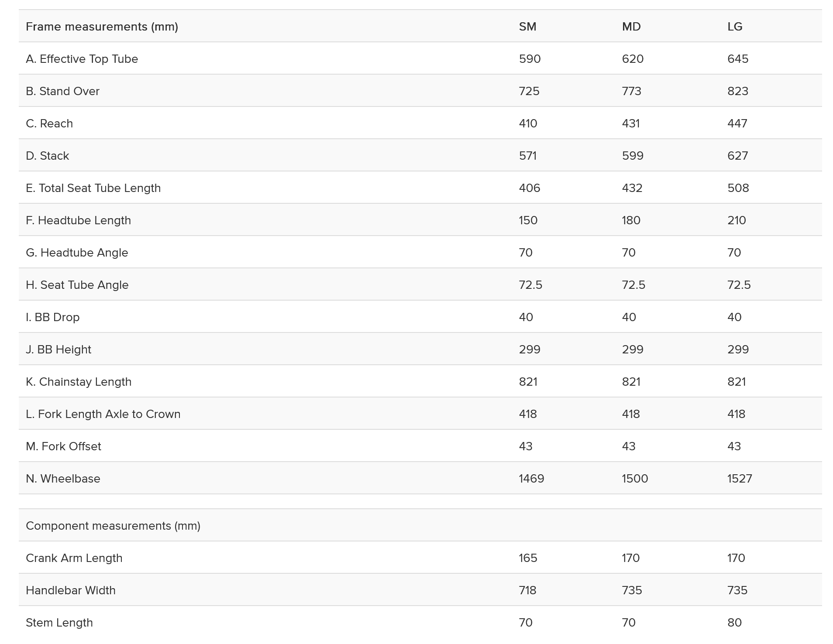The width and height of the screenshot is (833, 644).
Task: Click the C. Reach label
Action: click(x=49, y=123)
